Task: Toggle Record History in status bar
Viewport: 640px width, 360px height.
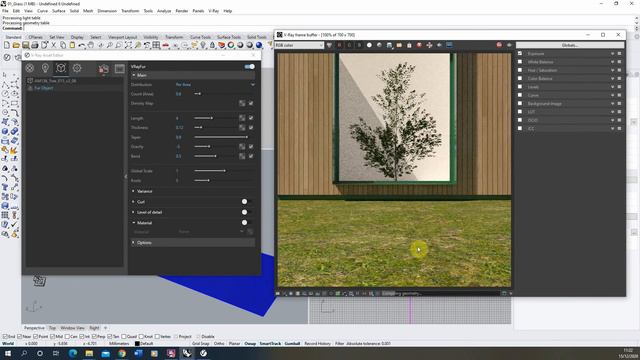Action: (x=318, y=344)
